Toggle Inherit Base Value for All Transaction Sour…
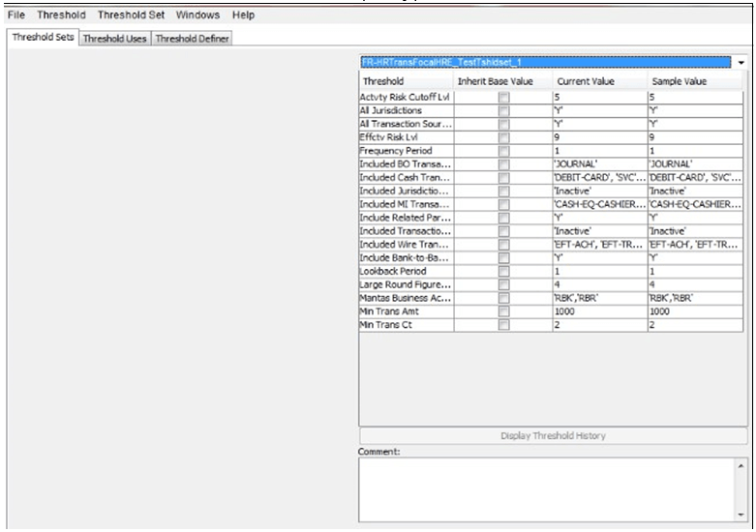 pos(504,125)
